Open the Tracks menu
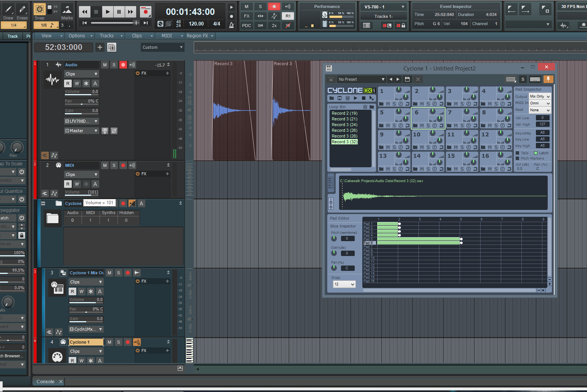Viewport: 587px width, 392px height. [x=110, y=36]
